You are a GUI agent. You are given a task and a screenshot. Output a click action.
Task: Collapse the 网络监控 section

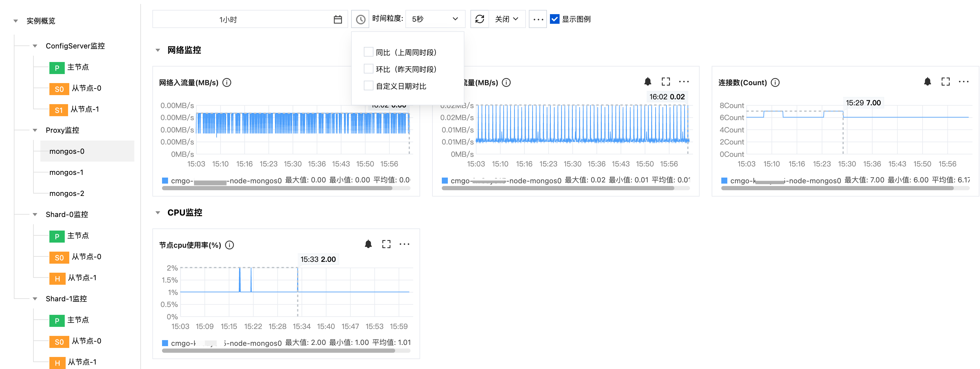158,50
